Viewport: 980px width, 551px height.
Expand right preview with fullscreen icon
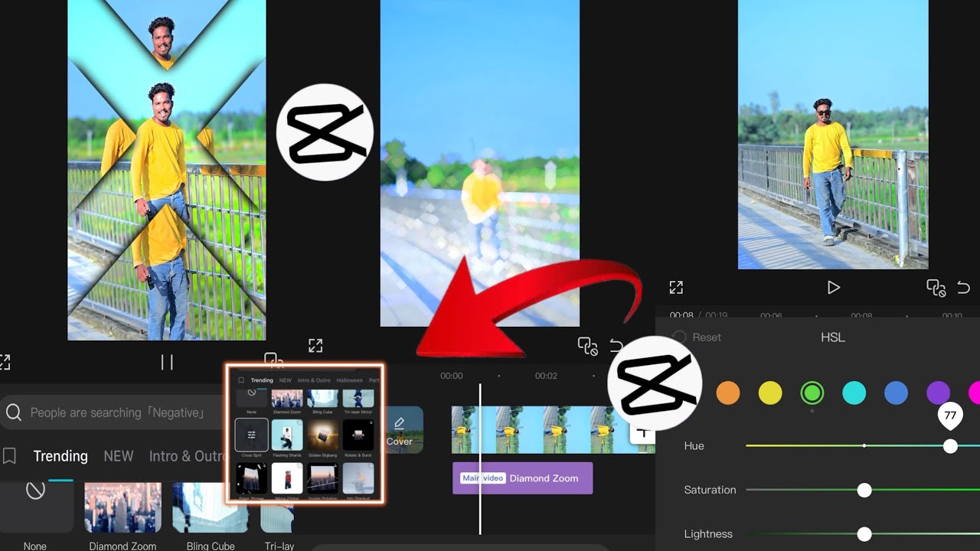click(x=676, y=287)
